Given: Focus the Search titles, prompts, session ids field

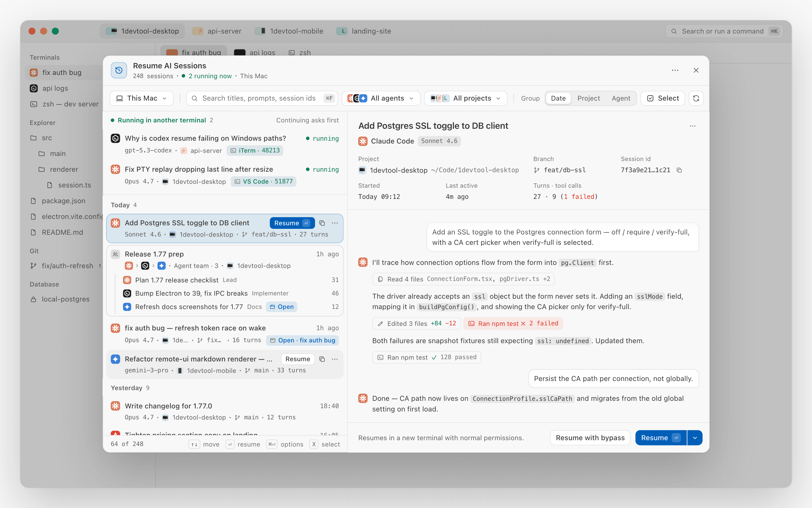Looking at the screenshot, I should click(262, 98).
